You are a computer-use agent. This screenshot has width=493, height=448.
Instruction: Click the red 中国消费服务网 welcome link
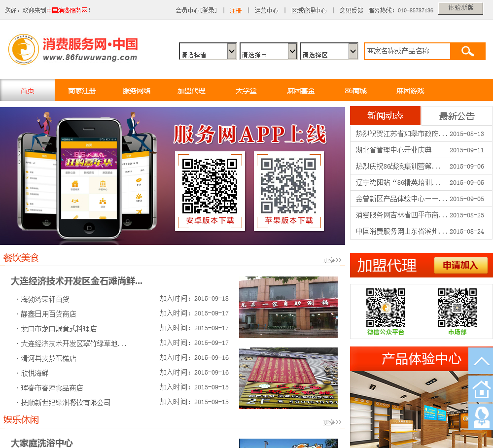pos(67,10)
